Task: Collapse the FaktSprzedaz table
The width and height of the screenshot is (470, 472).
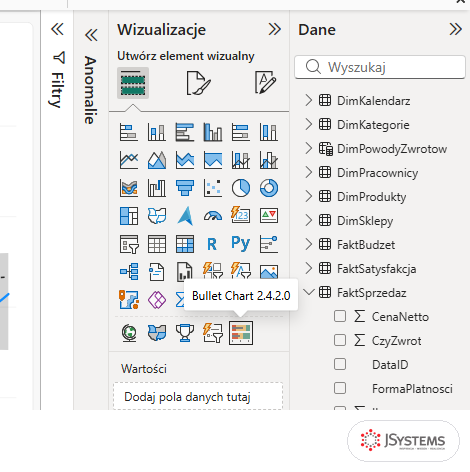Action: pyautogui.click(x=309, y=292)
